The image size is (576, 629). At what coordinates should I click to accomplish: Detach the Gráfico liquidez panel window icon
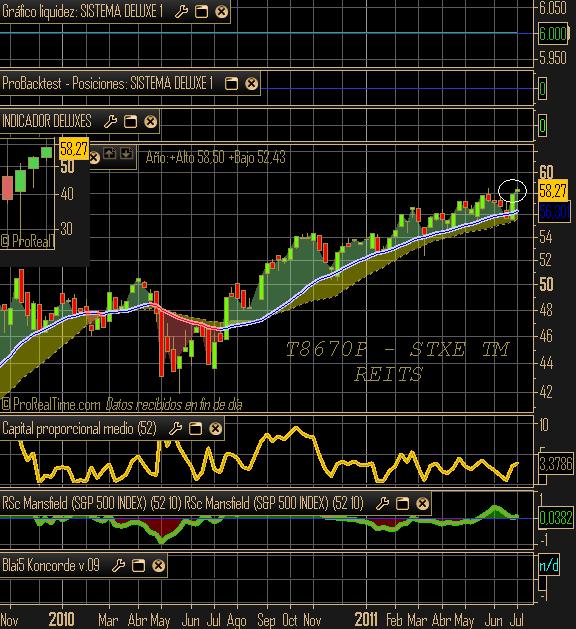tap(201, 12)
